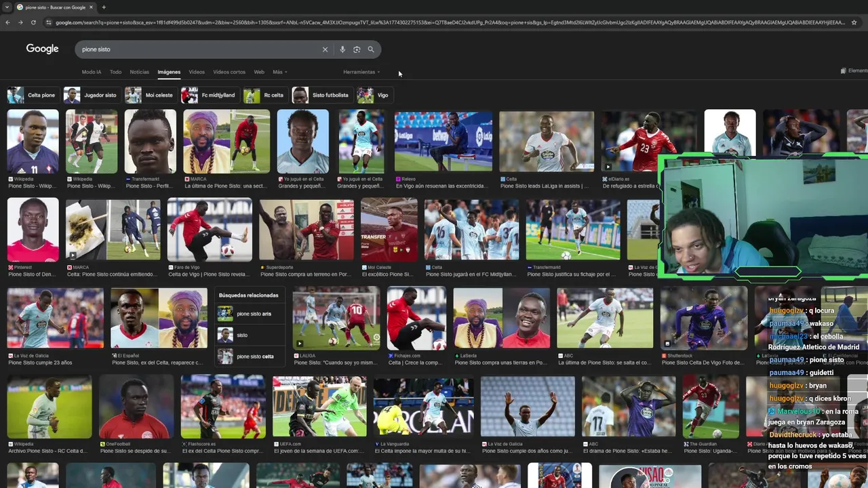Viewport: 868px width, 488px height.
Task: Filter by the 'Fc midtjylland' chip
Action: [209, 95]
